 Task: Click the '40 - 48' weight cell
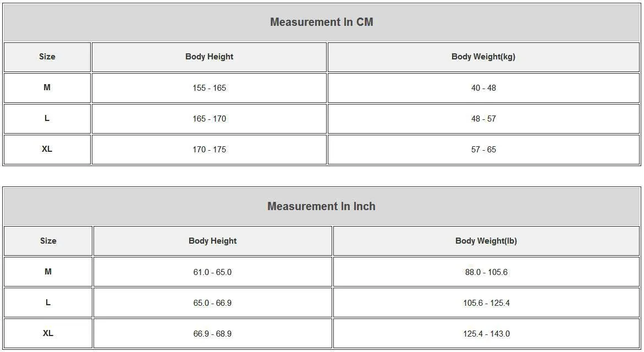483,88
